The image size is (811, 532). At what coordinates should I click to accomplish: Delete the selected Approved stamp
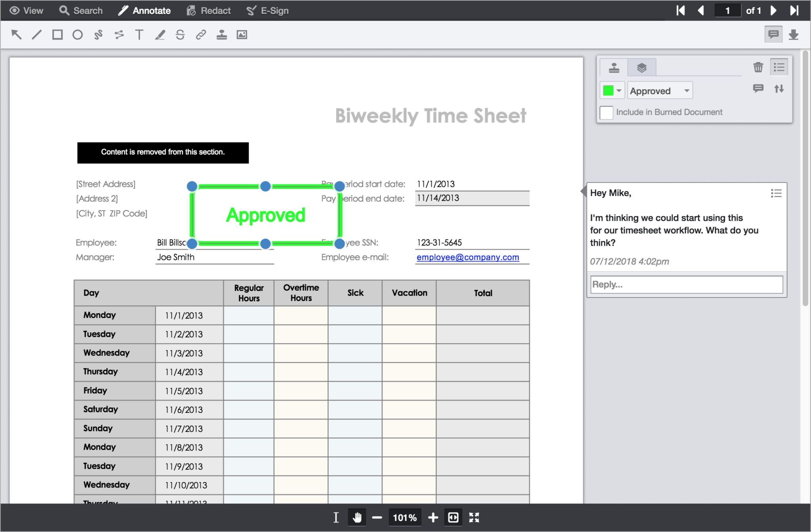[758, 67]
